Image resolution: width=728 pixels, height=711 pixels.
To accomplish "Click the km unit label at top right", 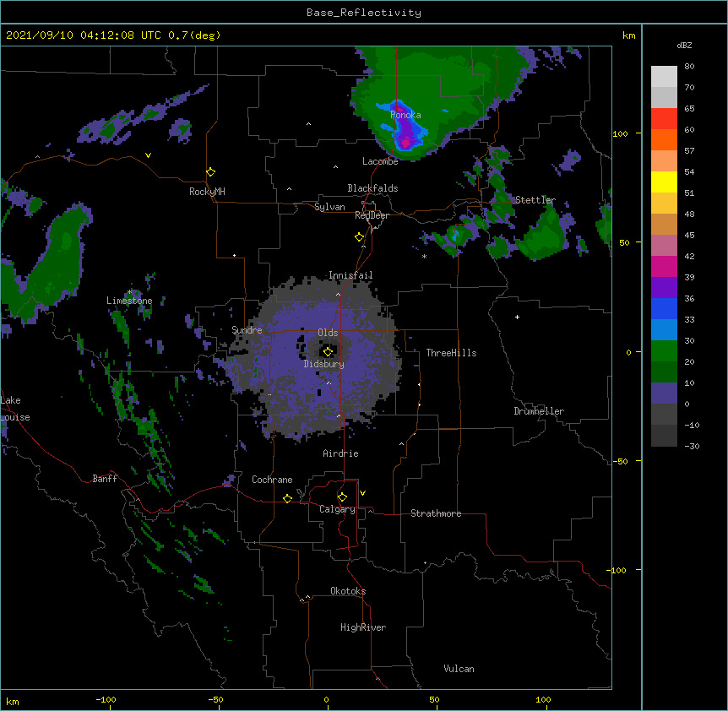I will [x=628, y=35].
